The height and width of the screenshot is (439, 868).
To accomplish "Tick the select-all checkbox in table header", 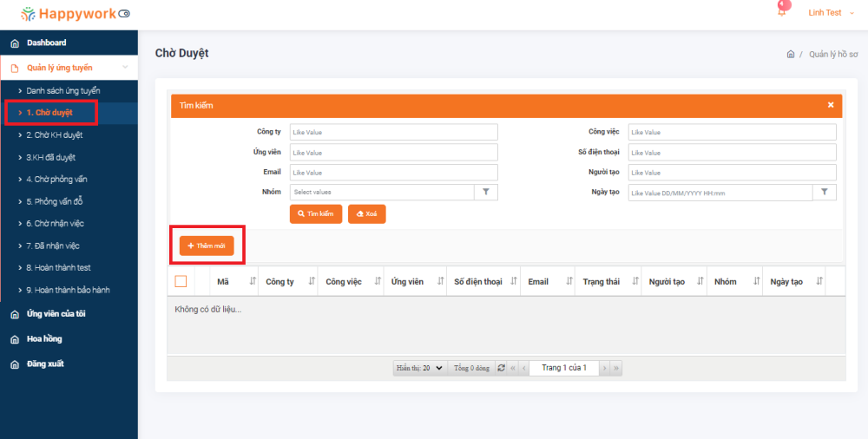I will 181,281.
